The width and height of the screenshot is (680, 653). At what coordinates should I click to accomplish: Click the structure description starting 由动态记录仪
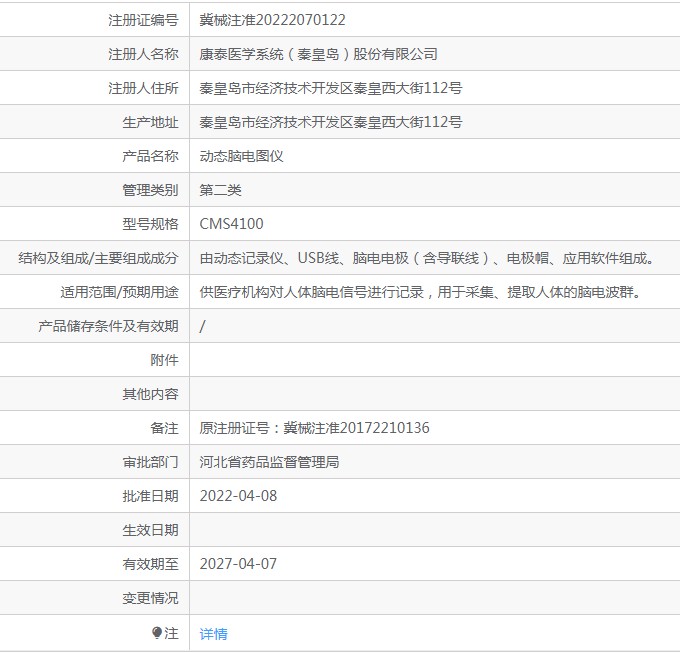[x=427, y=258]
